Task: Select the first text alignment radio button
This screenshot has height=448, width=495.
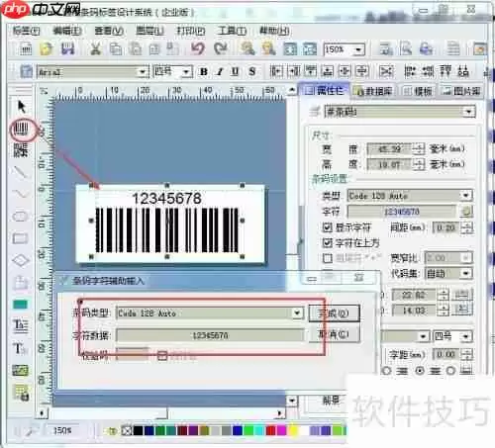Action: pos(386,371)
